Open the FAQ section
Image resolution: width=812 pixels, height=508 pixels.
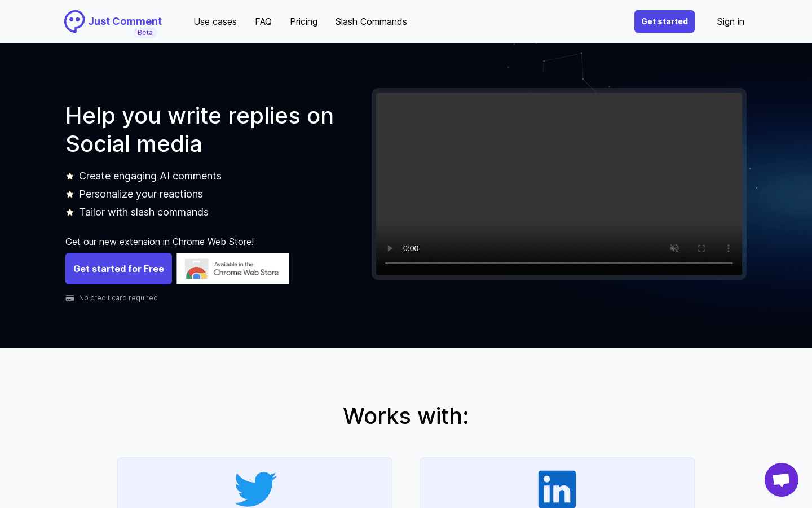[263, 21]
